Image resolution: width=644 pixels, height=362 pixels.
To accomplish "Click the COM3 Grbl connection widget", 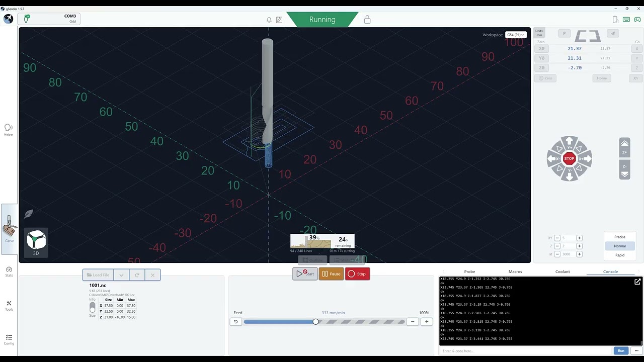I will click(49, 19).
